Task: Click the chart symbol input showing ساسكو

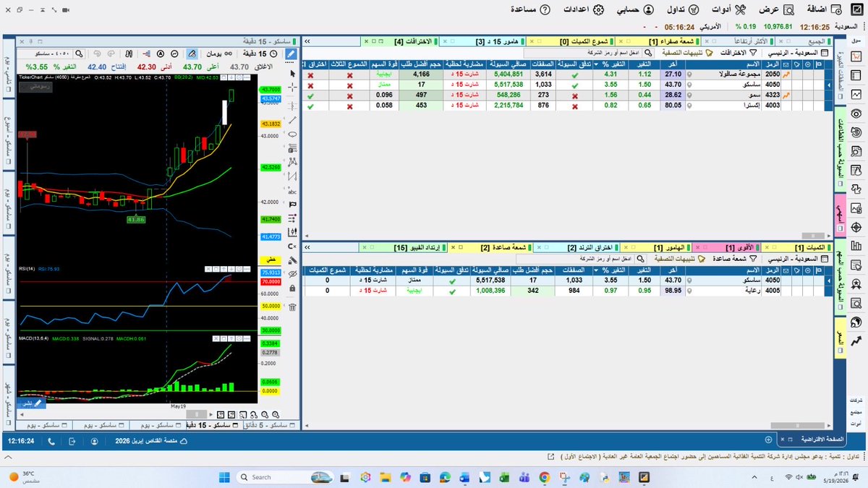Action: 45,53
